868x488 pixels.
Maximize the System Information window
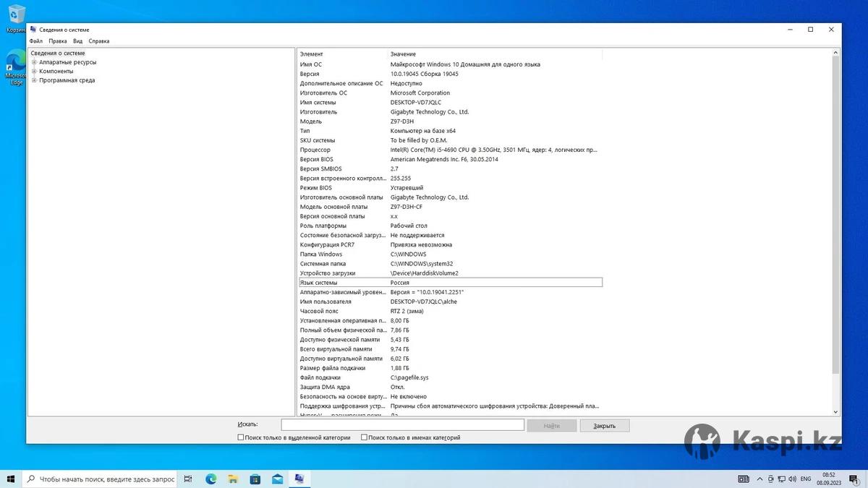810,30
